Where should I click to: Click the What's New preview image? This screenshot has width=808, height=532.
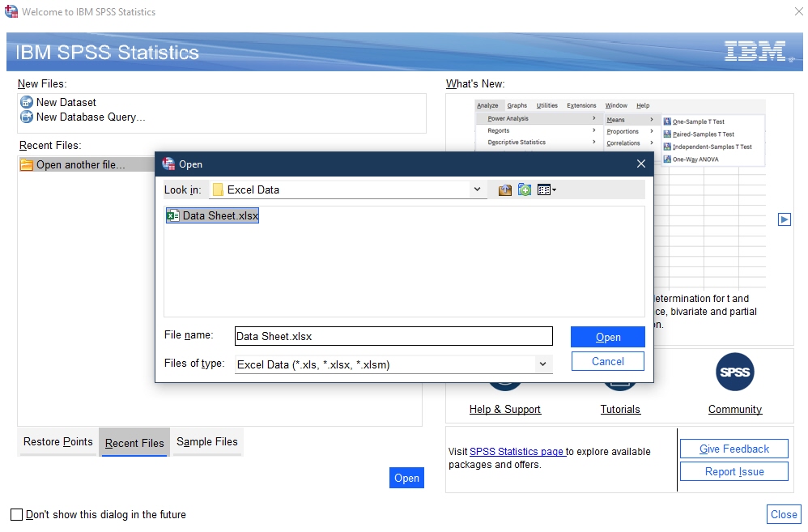[x=620, y=194]
